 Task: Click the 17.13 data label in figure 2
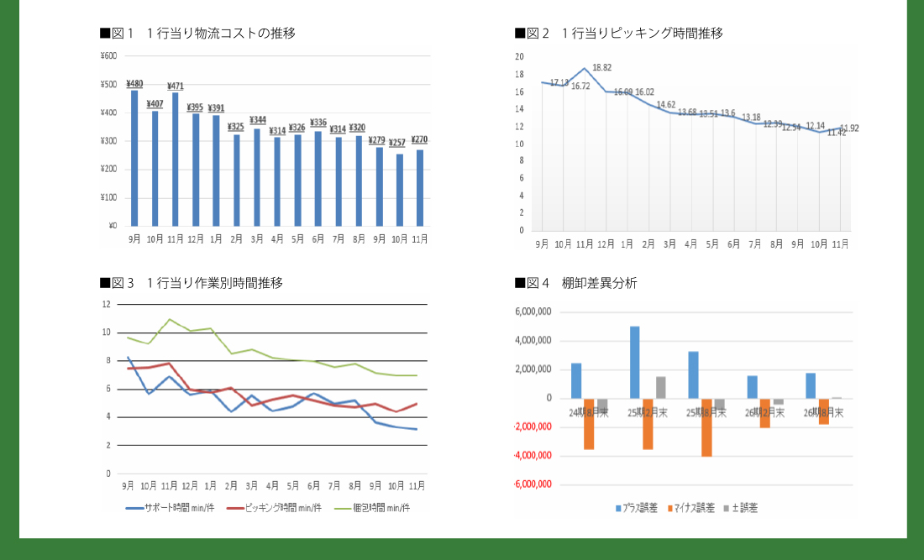point(559,82)
